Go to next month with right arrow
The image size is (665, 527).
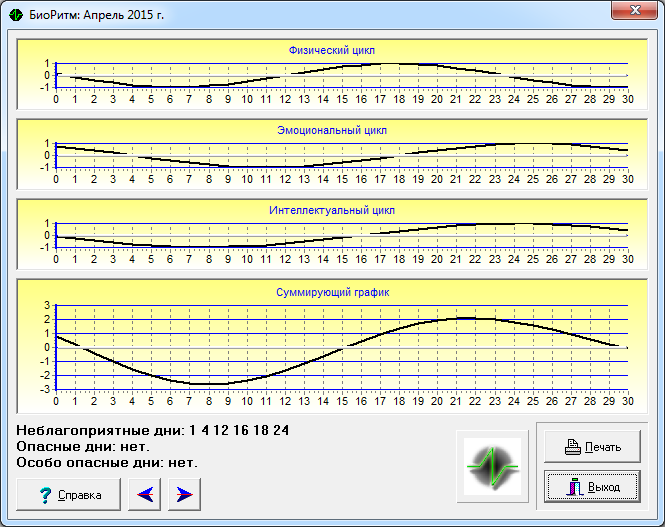(184, 494)
